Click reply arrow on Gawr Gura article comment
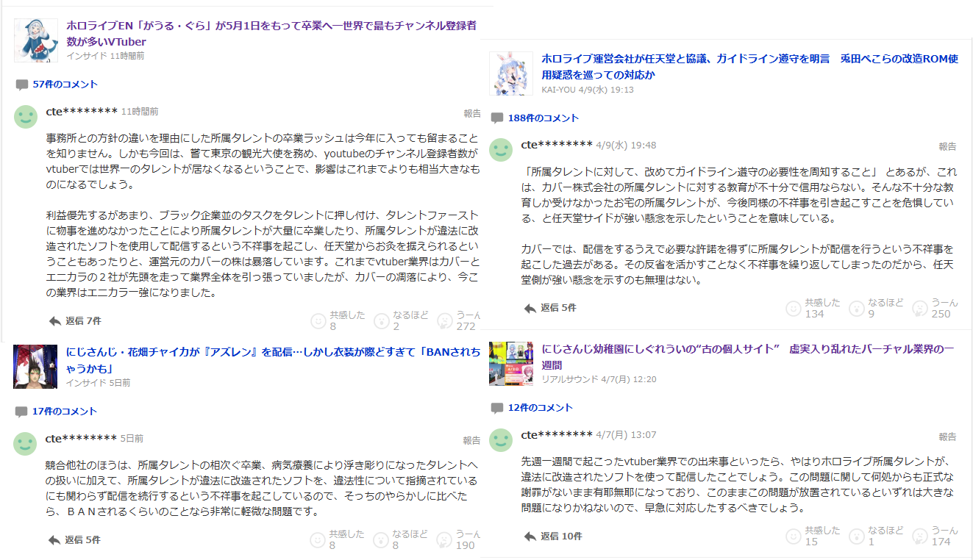Viewport: 973px width, 560px height. point(54,321)
